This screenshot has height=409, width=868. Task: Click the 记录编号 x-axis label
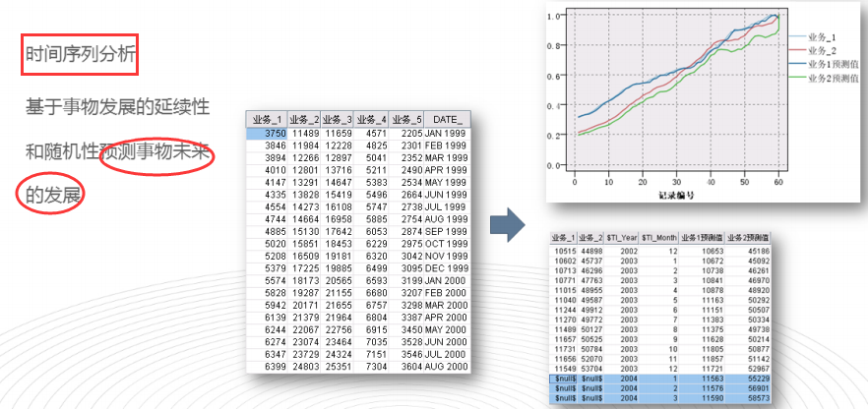coord(676,195)
